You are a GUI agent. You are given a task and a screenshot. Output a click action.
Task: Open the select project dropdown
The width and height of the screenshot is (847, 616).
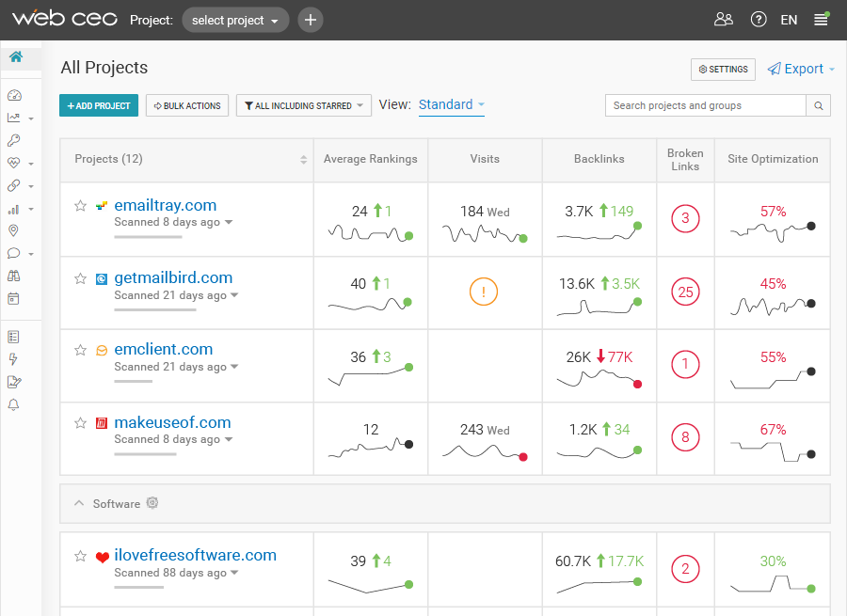click(235, 20)
